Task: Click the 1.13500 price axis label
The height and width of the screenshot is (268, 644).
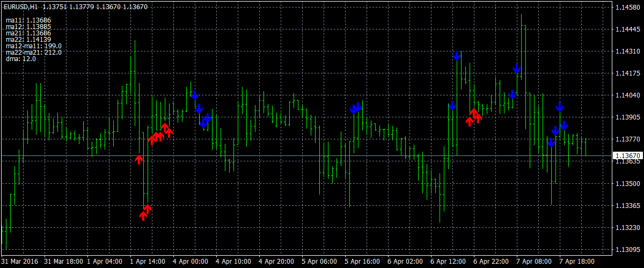Action: (627, 184)
